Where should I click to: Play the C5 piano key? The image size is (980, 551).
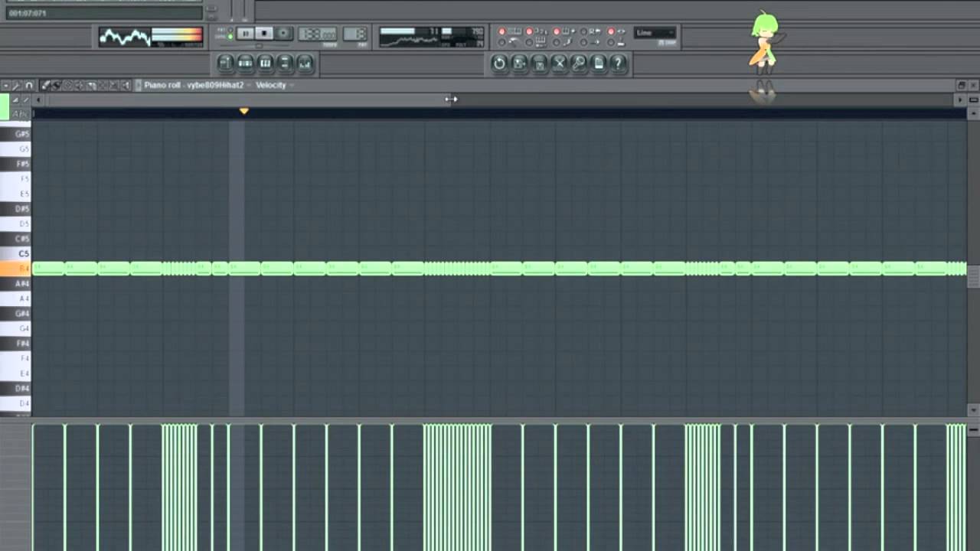15,253
